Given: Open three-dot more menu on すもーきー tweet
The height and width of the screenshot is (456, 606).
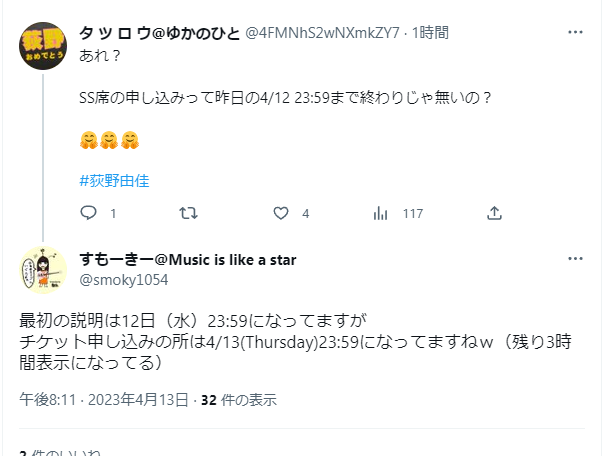Looking at the screenshot, I should tap(575, 259).
